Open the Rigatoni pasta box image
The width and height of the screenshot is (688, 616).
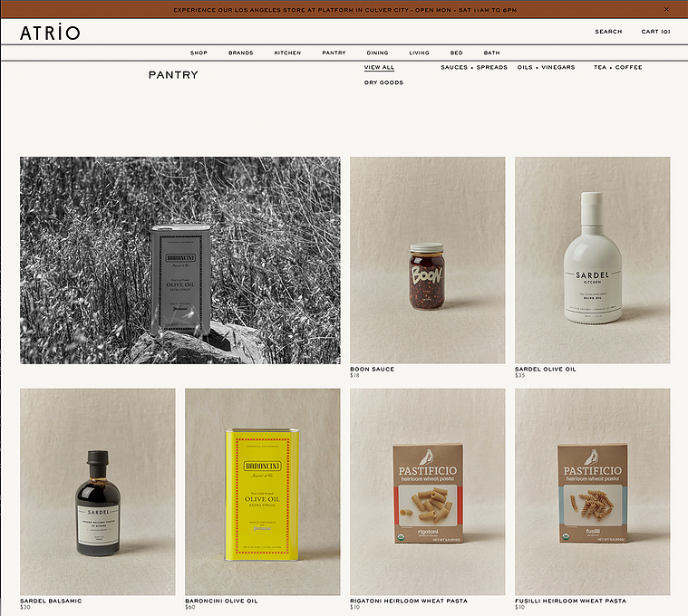pyautogui.click(x=427, y=492)
